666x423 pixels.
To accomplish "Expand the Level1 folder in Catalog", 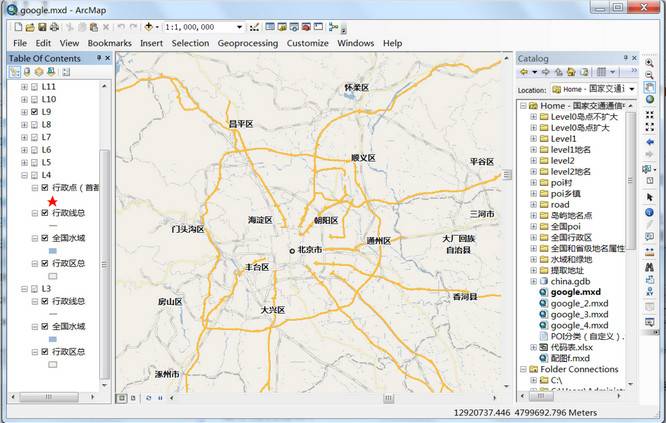I will click(533, 138).
